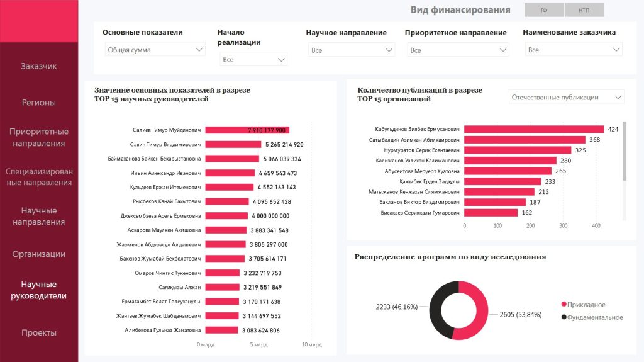This screenshot has width=644, height=362.
Task: Click the Фундаментальное legend marker
Action: pos(564,317)
